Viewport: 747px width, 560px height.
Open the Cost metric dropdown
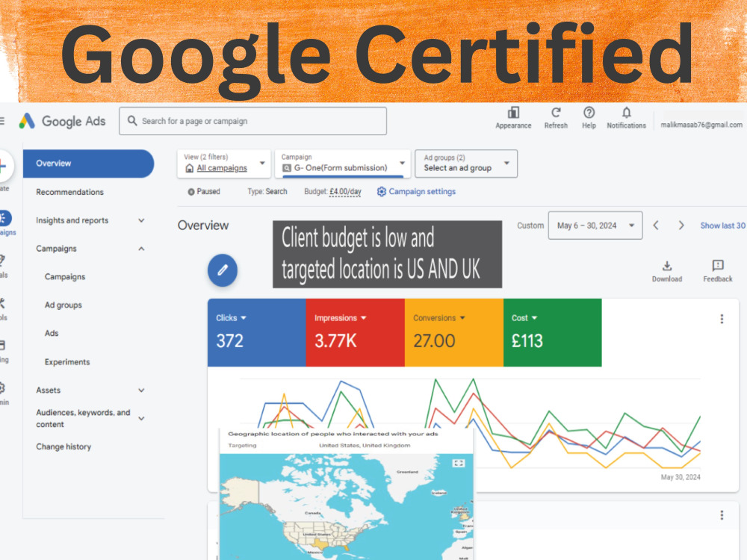(x=524, y=317)
